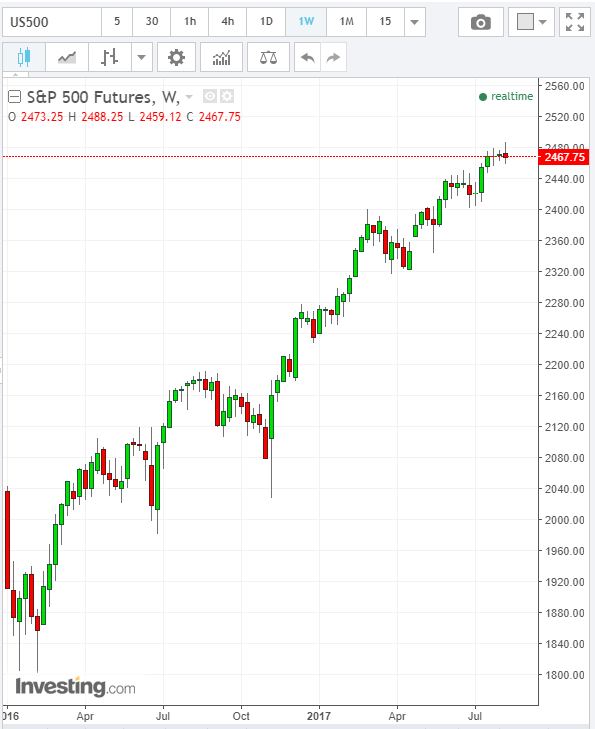Select the bar chart style icon
This screenshot has height=729, width=595.
109,57
